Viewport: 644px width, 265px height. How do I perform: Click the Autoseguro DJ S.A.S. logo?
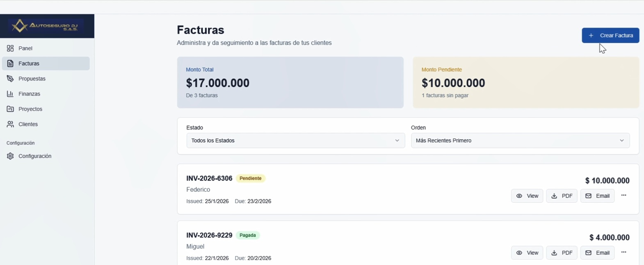click(x=47, y=26)
